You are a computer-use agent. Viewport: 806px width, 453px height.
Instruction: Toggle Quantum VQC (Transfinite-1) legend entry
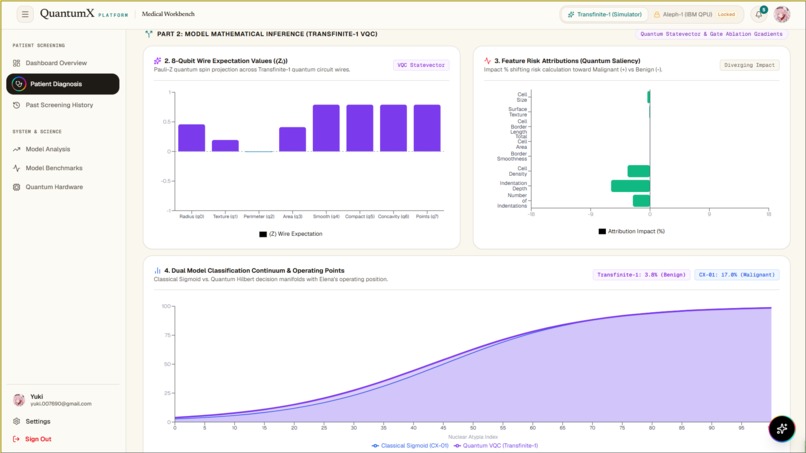point(496,446)
